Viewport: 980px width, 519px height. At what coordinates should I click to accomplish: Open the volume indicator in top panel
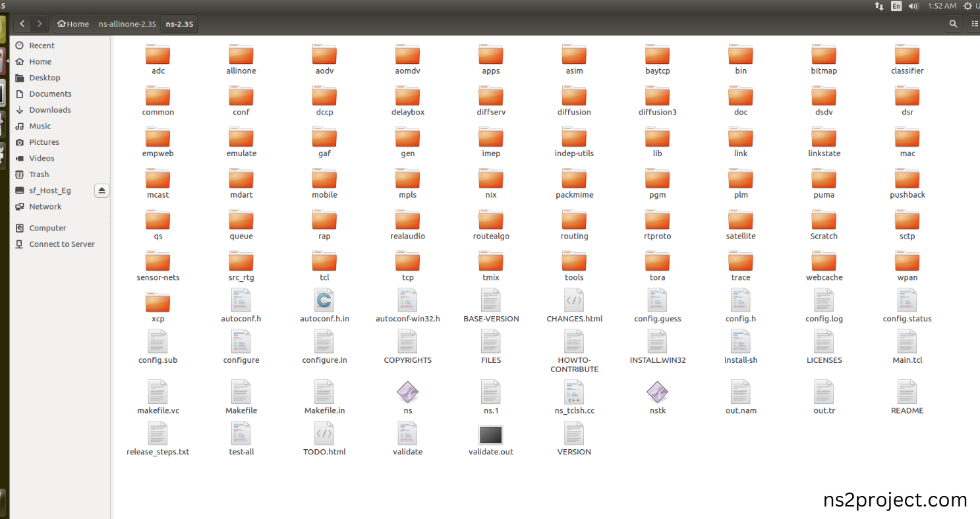click(913, 6)
